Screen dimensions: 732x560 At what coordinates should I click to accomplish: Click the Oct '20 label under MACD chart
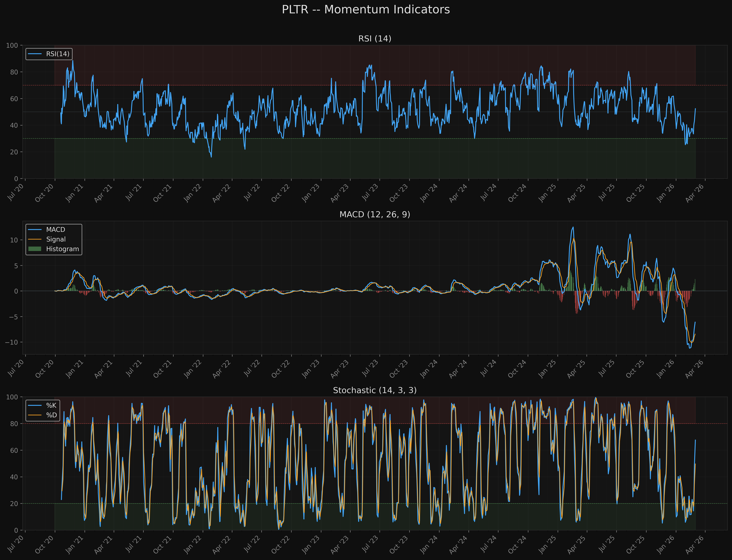click(45, 369)
